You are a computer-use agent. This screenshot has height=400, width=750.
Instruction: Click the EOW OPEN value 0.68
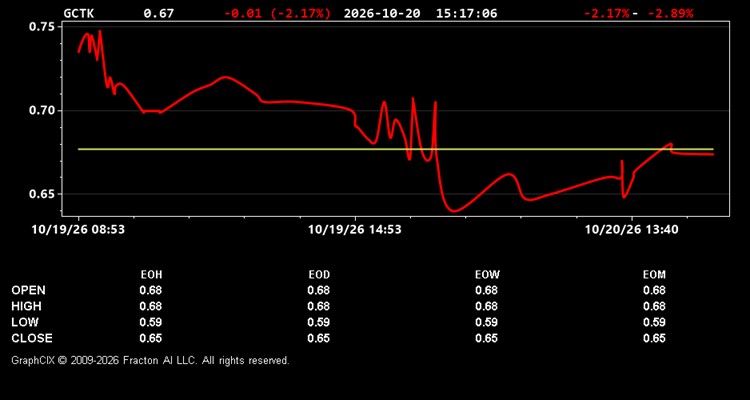point(486,290)
